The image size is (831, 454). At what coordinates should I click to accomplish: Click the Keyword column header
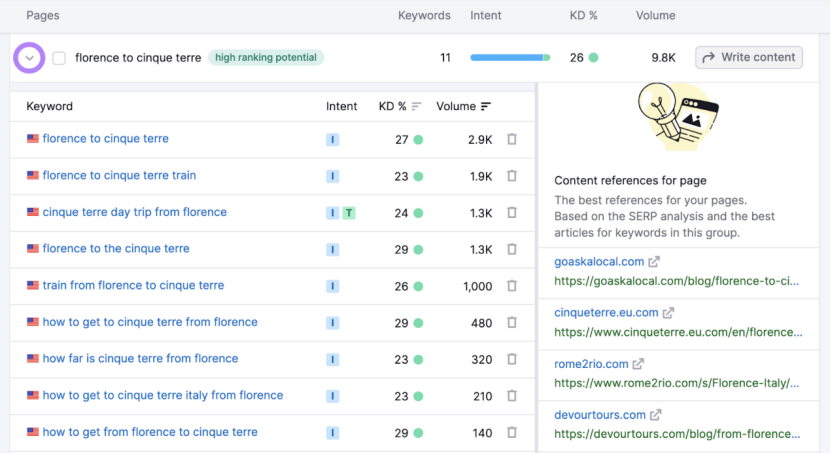tap(50, 106)
